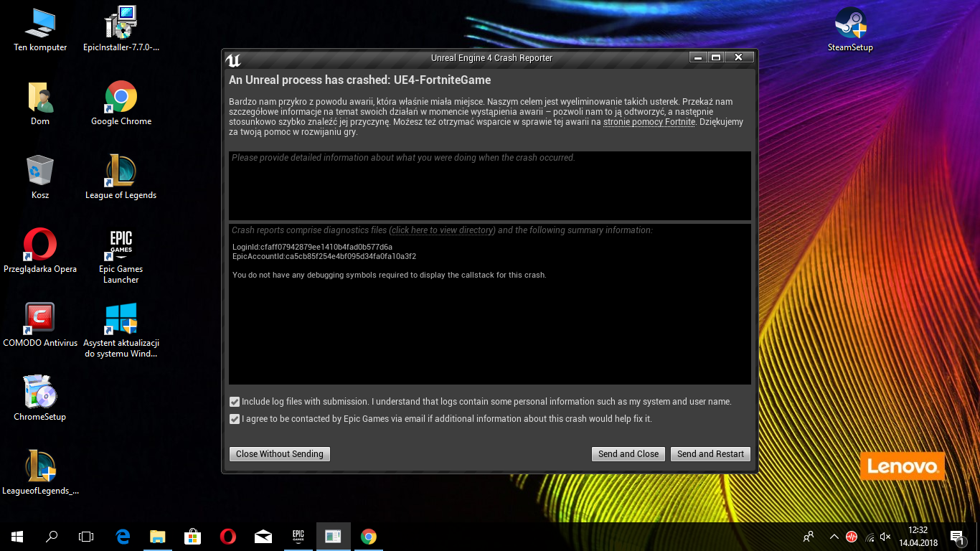The width and height of the screenshot is (980, 551).
Task: Click the Microsoft Edge taskbar icon
Action: tap(123, 537)
